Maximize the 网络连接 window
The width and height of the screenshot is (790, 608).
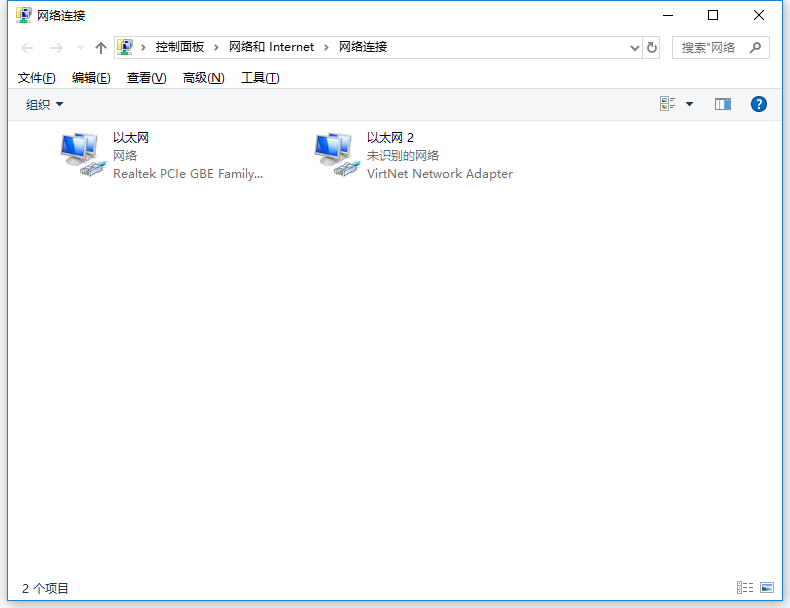(x=713, y=15)
